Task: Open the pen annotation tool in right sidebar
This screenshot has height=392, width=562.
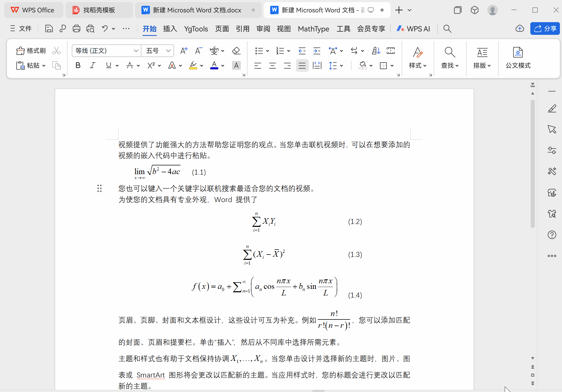Action: [x=552, y=108]
